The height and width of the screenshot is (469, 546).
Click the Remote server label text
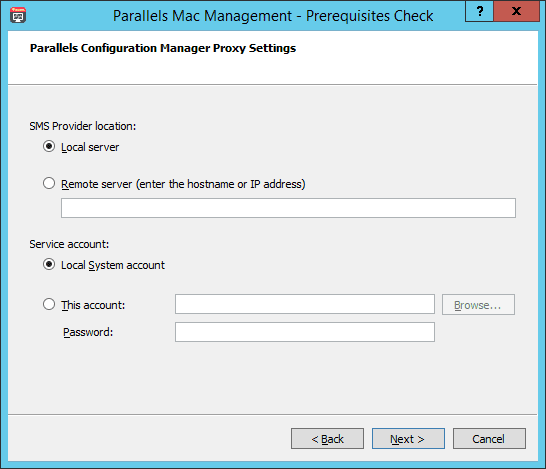pyautogui.click(x=183, y=184)
